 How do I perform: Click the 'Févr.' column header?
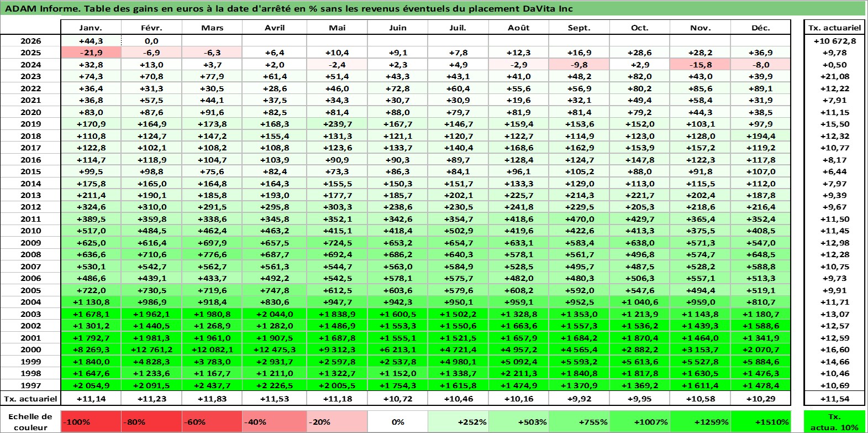151,28
